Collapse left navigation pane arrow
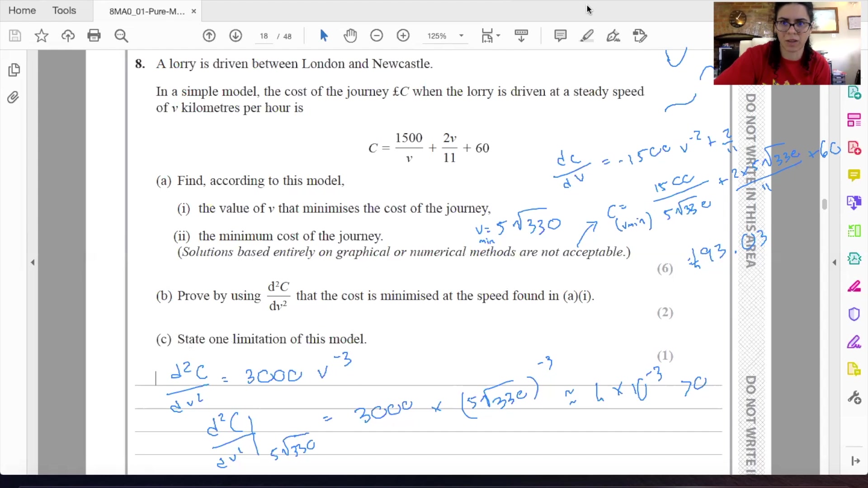 click(33, 262)
